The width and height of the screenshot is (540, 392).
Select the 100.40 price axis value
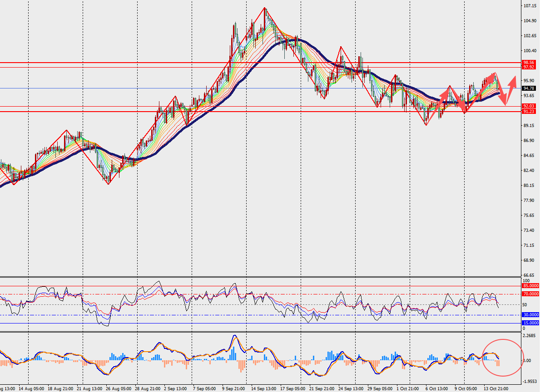coord(530,51)
